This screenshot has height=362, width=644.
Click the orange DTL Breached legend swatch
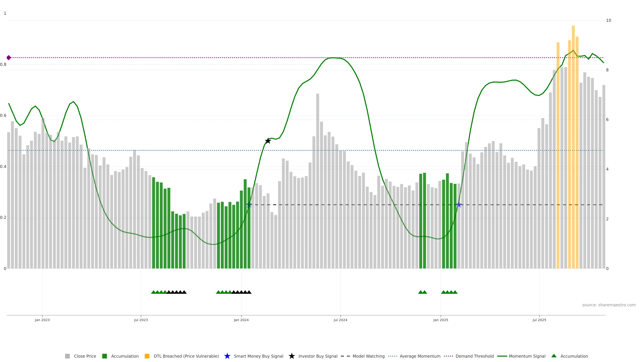point(147,356)
